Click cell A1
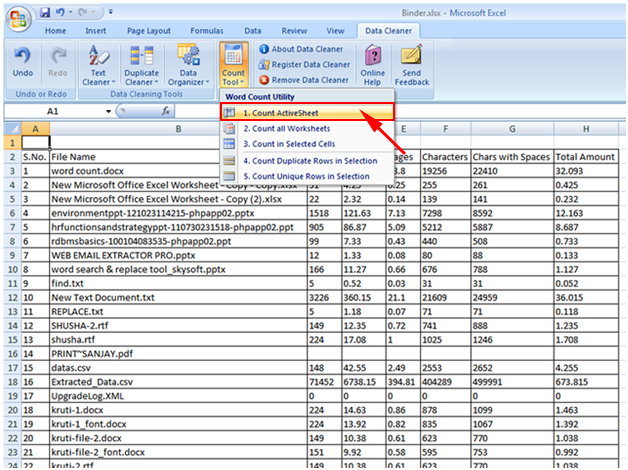This screenshot has width=628, height=470. click(x=35, y=143)
